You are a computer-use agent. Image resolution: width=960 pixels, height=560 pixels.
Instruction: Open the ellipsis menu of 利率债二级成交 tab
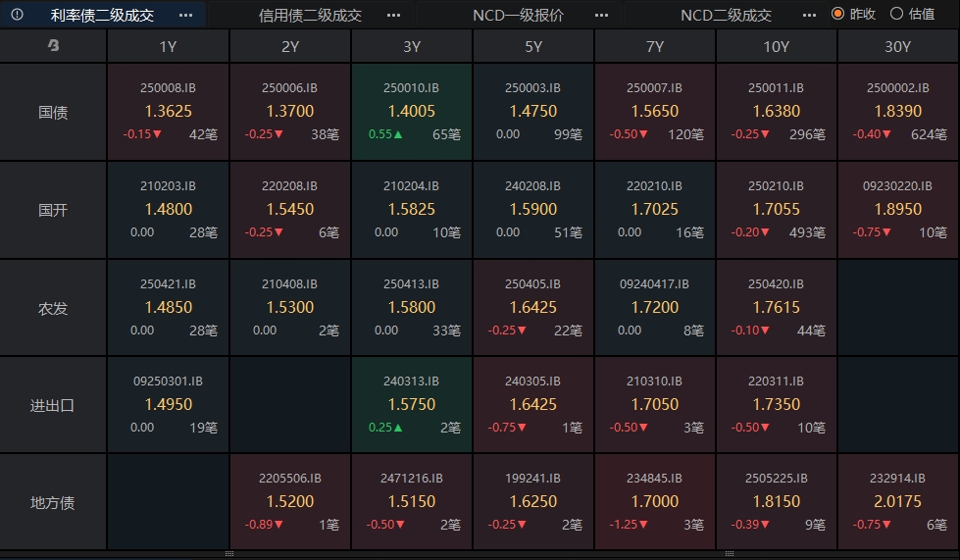click(185, 15)
